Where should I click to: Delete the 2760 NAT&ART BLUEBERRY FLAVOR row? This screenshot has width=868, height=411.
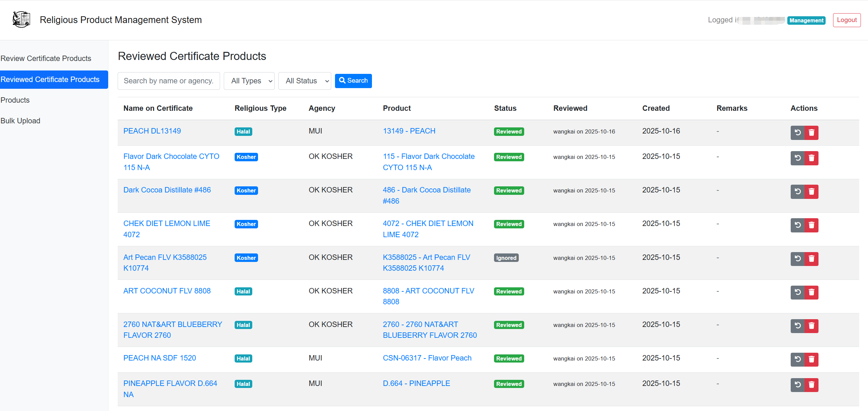(811, 326)
